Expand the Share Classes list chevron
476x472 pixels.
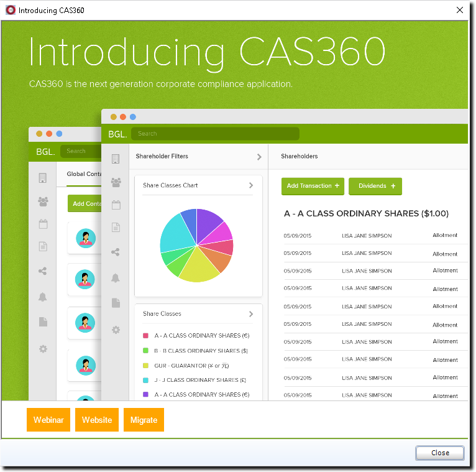(x=251, y=314)
